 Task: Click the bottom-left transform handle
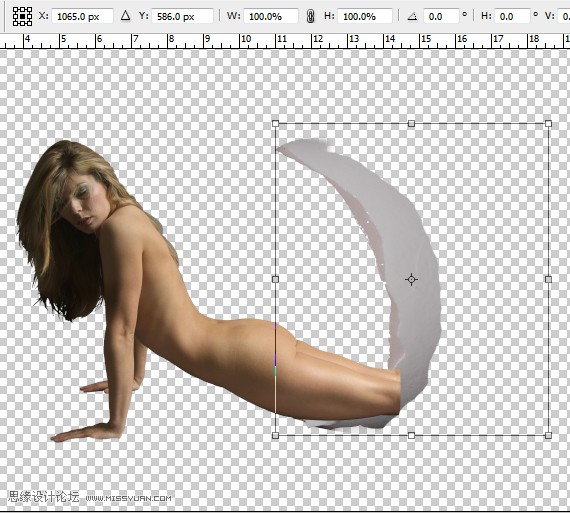click(276, 435)
